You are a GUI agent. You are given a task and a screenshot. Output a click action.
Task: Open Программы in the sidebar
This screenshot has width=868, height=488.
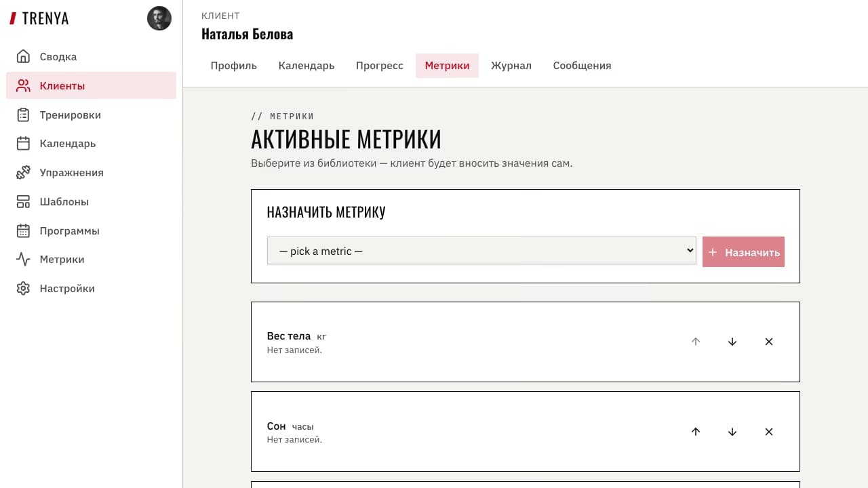coord(91,230)
